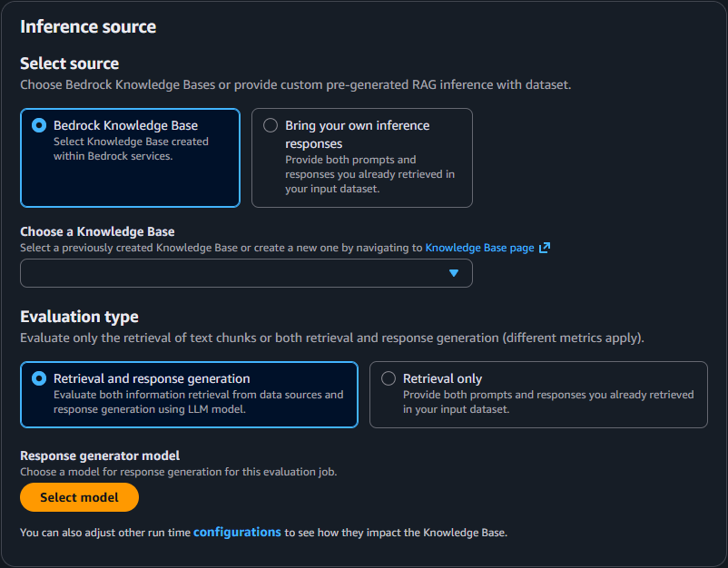Click the Inference source heading
Screen dimensions: 728x568
point(88,27)
